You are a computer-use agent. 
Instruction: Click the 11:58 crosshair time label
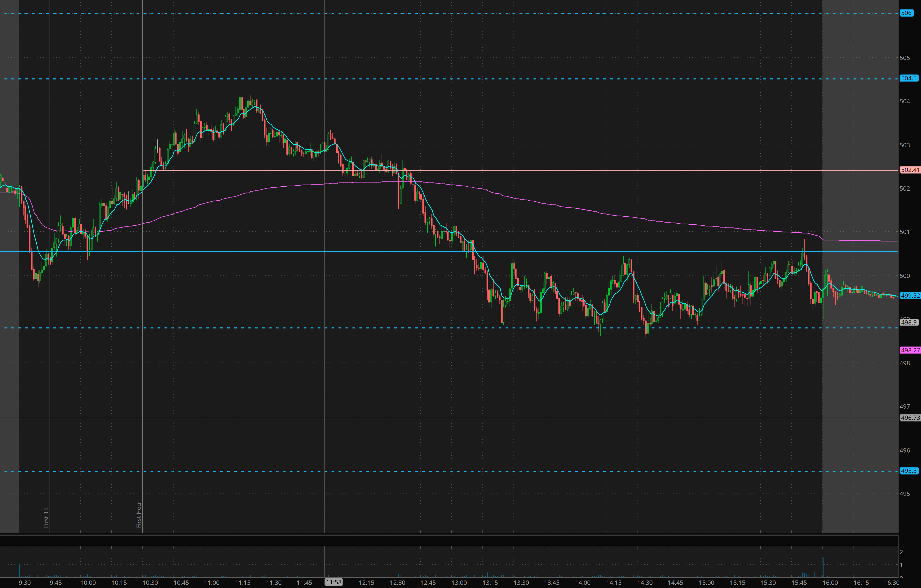pyautogui.click(x=334, y=582)
